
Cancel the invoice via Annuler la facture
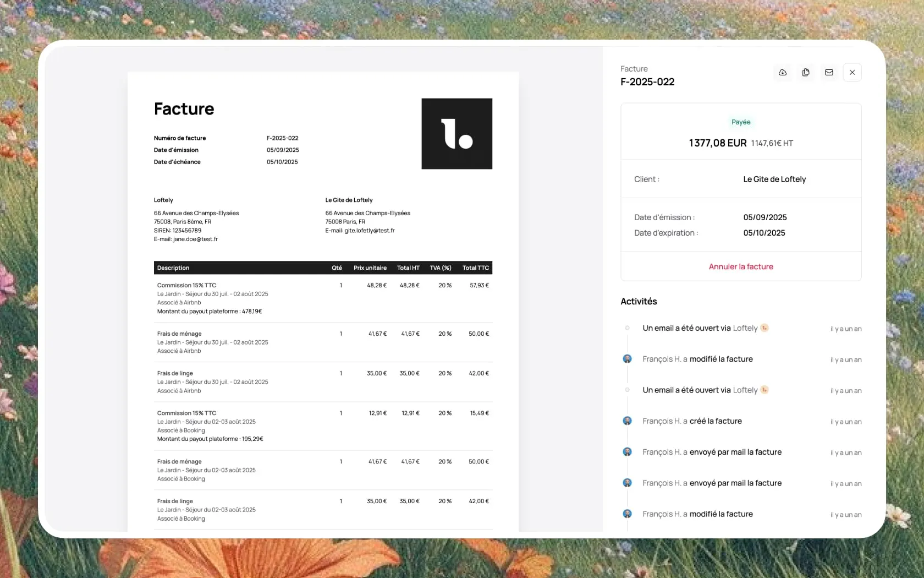(x=741, y=266)
